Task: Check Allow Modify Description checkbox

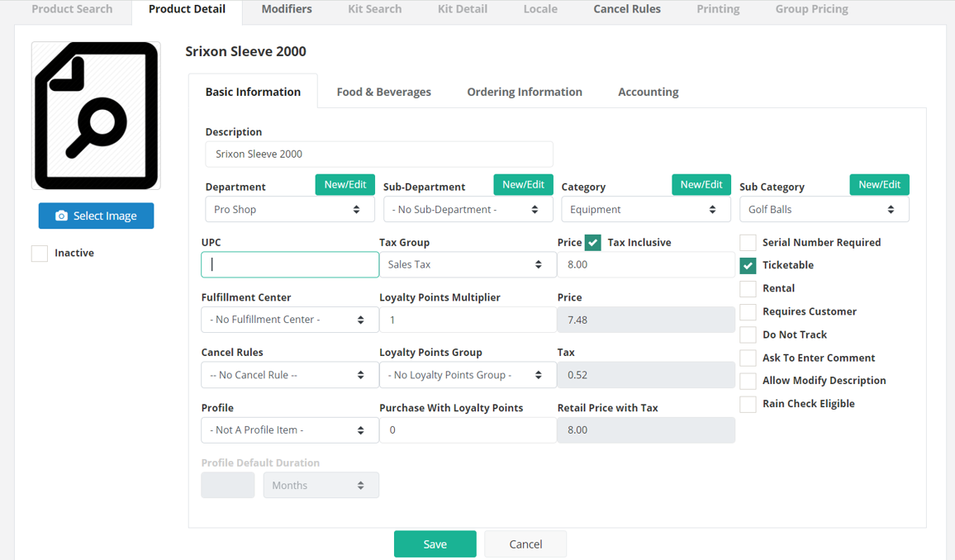Action: pyautogui.click(x=748, y=381)
